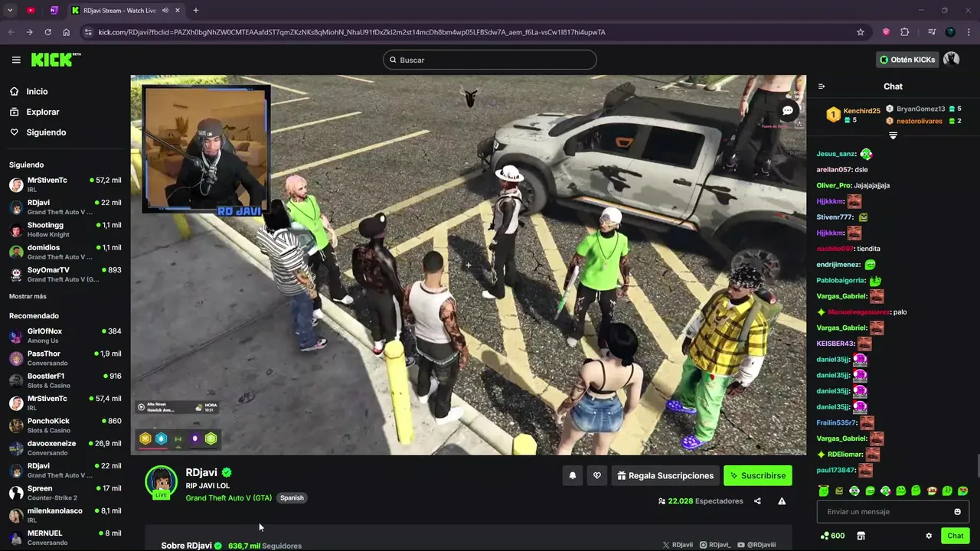This screenshot has height=551, width=980.
Task: Open the tab search dropdown arrow
Action: pyautogui.click(x=10, y=11)
